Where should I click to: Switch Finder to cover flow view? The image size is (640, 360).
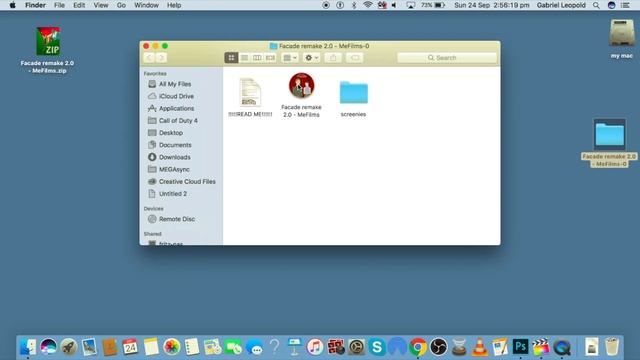(270, 58)
